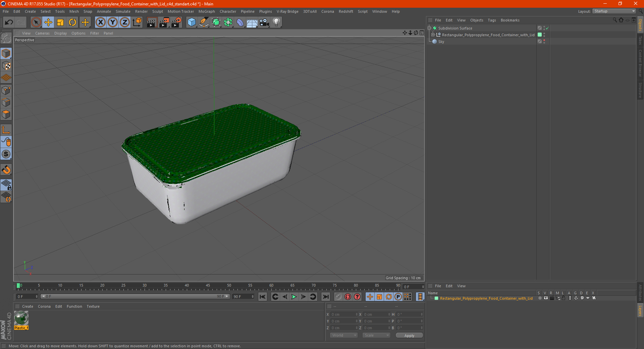Switch to Texture mode in left sidebar
Viewport: 644px width, 349px height.
click(6, 66)
